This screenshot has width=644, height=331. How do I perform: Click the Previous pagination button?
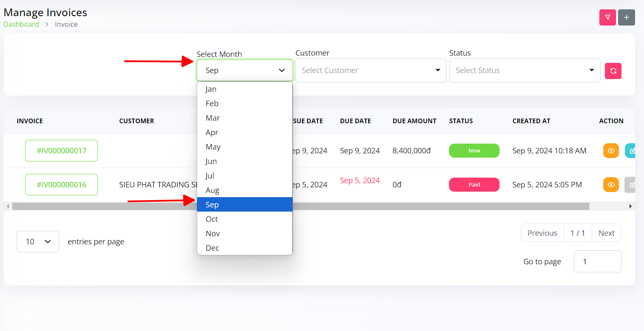coord(542,233)
